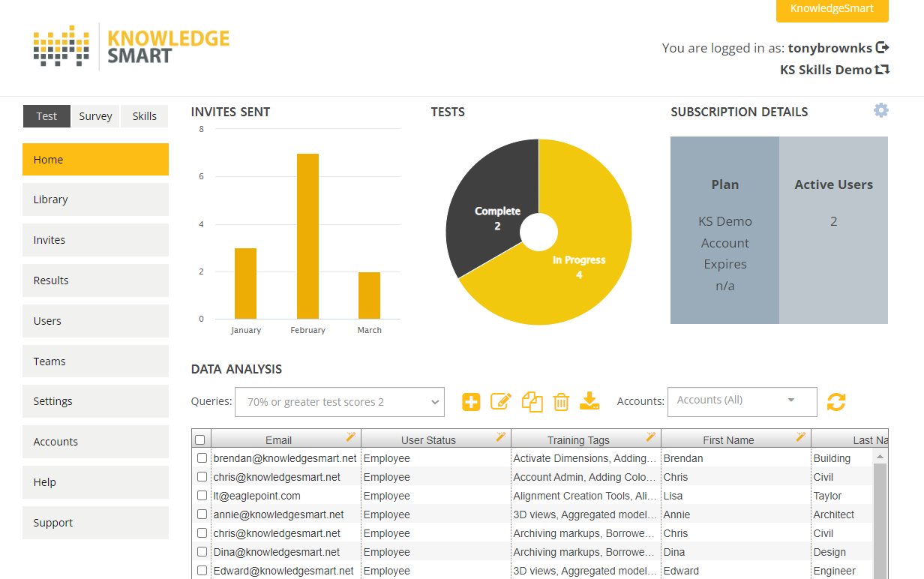Click the refresh data analysis icon
This screenshot has width=924, height=579.
[x=836, y=402]
